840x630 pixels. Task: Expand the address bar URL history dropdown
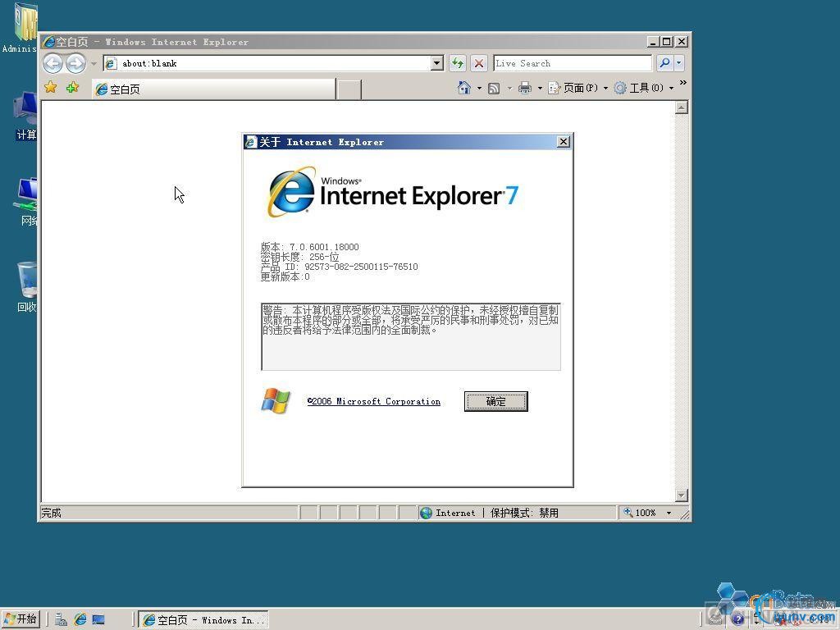[437, 63]
